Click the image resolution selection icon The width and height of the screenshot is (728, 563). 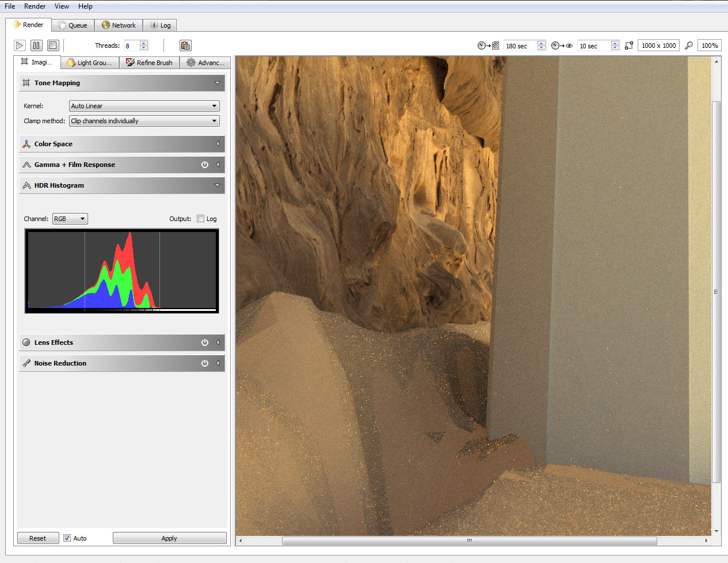(629, 45)
